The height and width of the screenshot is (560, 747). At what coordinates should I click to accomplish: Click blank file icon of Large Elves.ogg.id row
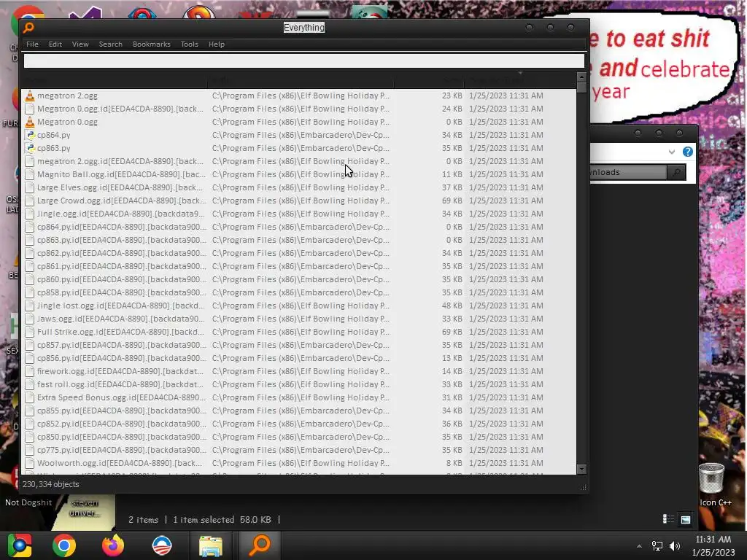[x=29, y=187]
